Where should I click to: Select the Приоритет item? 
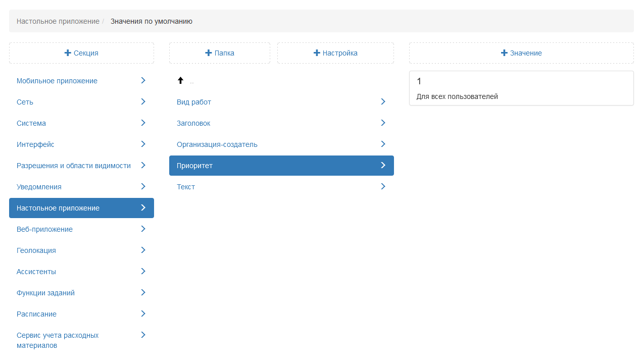(x=194, y=166)
